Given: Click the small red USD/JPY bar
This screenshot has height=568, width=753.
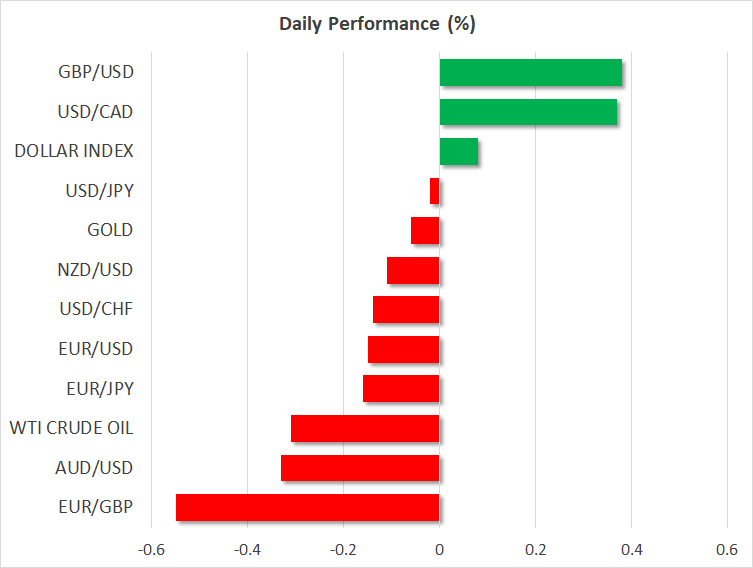Looking at the screenshot, I should click(435, 191).
